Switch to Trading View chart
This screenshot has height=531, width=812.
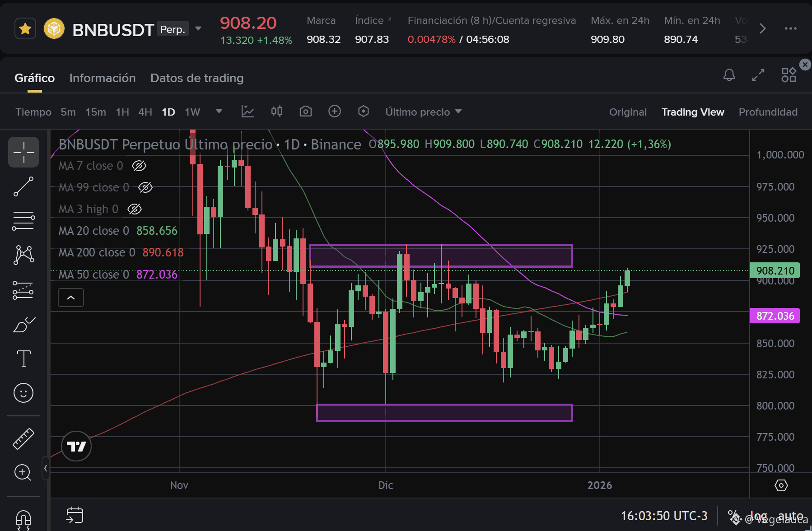tap(693, 112)
